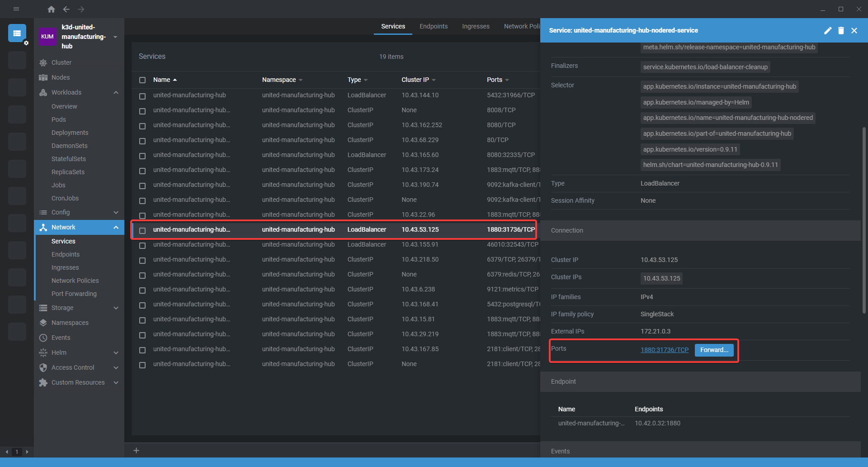The image size is (868, 467).
Task: Click the Nodes icon in the sidebar
Action: (x=43, y=77)
